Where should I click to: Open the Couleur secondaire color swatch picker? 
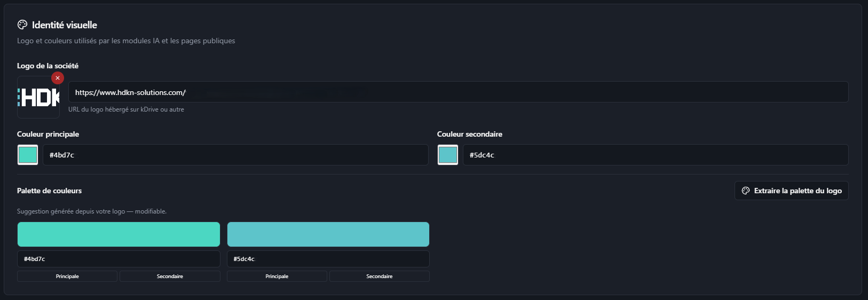pos(448,155)
